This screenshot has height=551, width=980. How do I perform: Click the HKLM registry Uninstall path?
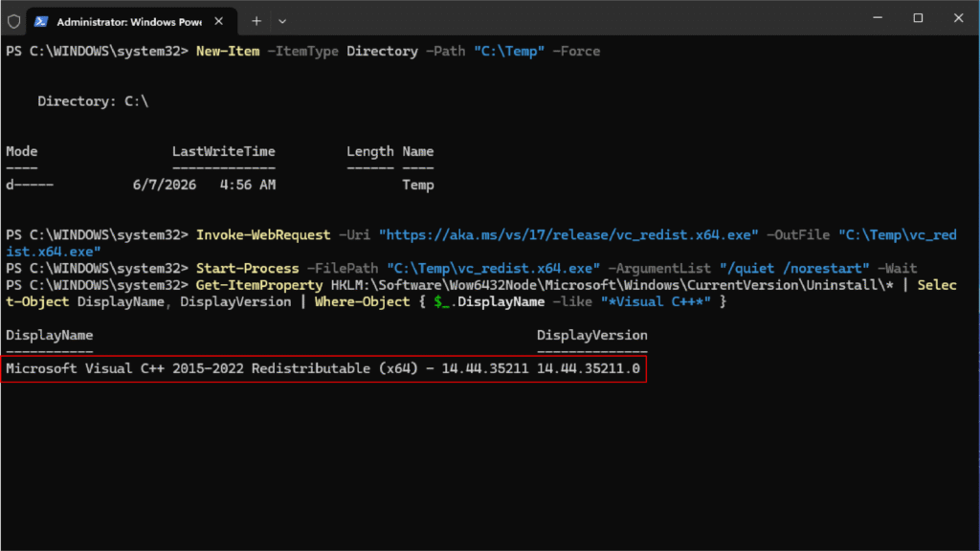(612, 285)
